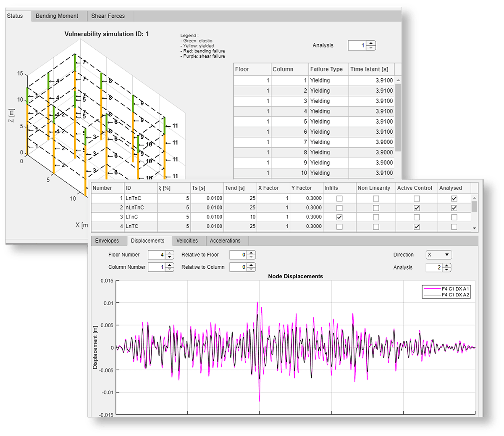Open the Accelerations tab
Image resolution: width=504 pixels, height=436 pixels.
click(225, 241)
